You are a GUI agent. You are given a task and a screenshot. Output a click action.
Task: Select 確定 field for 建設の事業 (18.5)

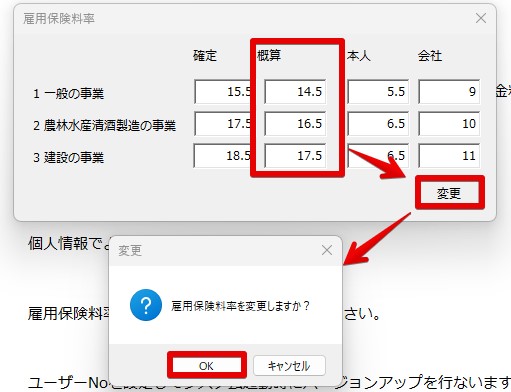click(x=223, y=156)
